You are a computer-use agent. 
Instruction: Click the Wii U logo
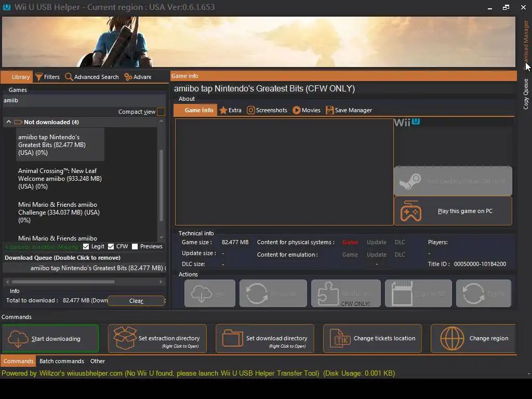(x=407, y=122)
